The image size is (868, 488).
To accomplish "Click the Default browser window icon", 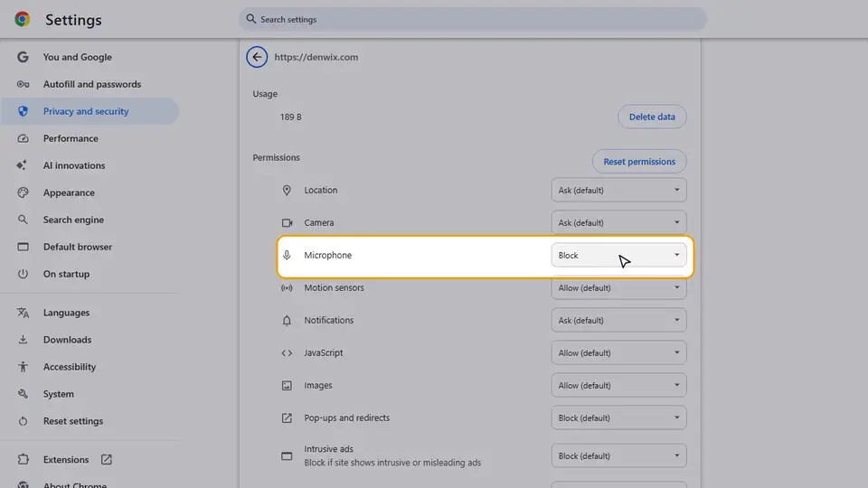I will [23, 247].
